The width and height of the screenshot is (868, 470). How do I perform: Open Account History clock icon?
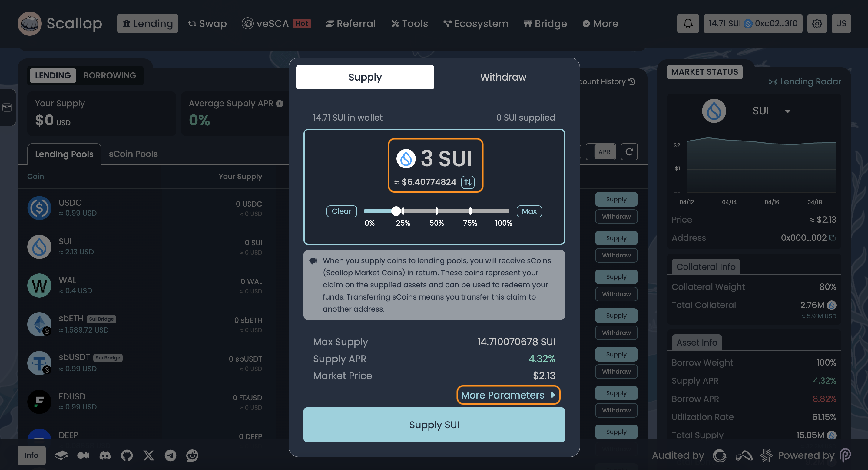click(x=632, y=82)
